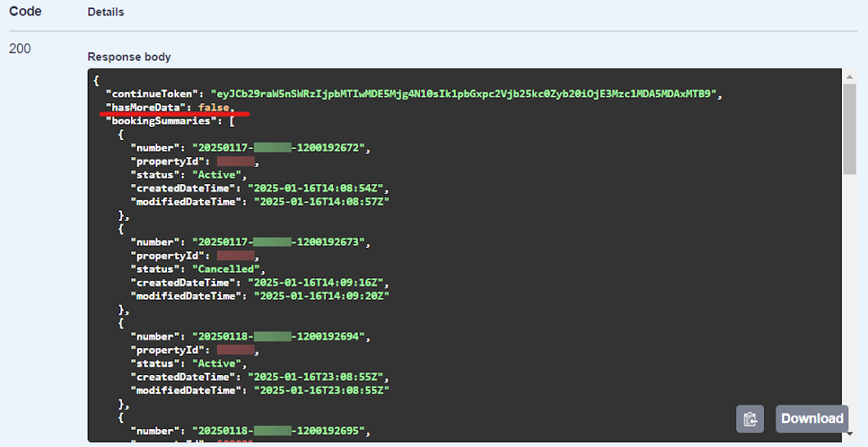Click booking number ending 1200192673
Image resolution: width=868 pixels, height=447 pixels.
[x=278, y=242]
